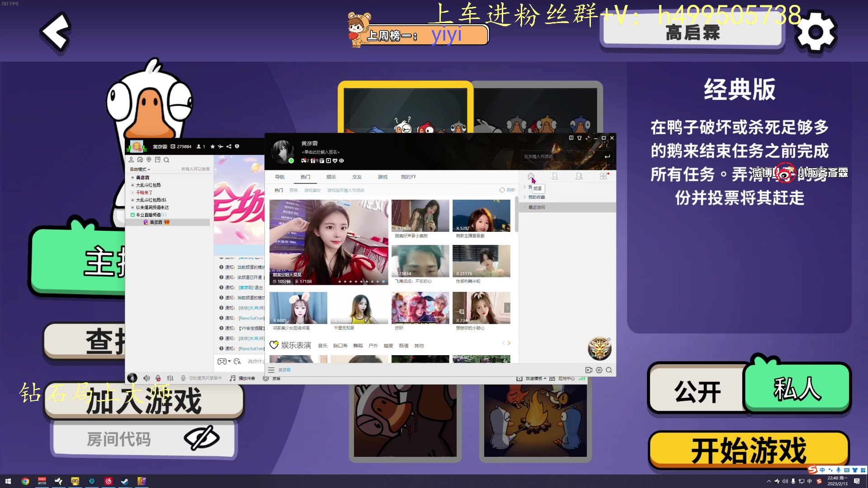The width and height of the screenshot is (868, 488).
Task: Expand 最近访问 in the YY sidebar
Action: (536, 207)
